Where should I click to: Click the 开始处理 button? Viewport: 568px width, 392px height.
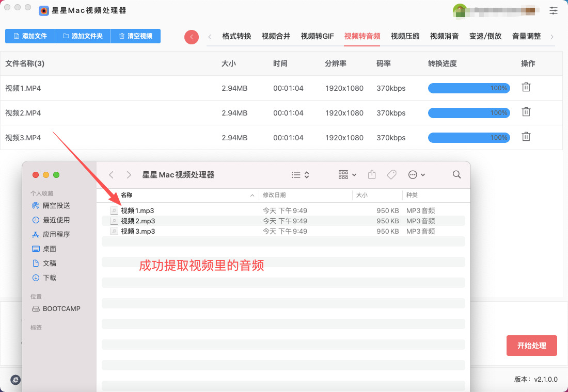click(x=531, y=346)
